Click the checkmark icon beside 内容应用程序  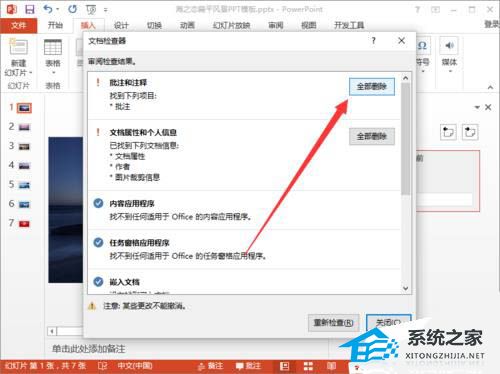[x=98, y=203]
